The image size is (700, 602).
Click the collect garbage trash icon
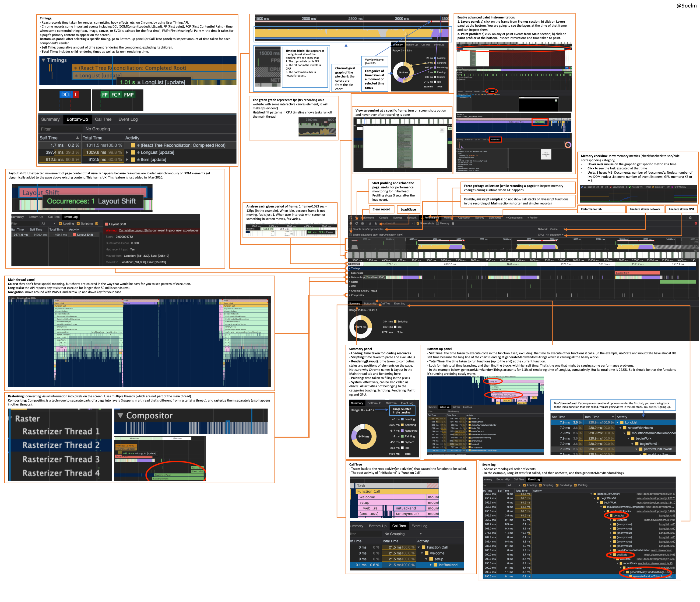[x=453, y=224]
